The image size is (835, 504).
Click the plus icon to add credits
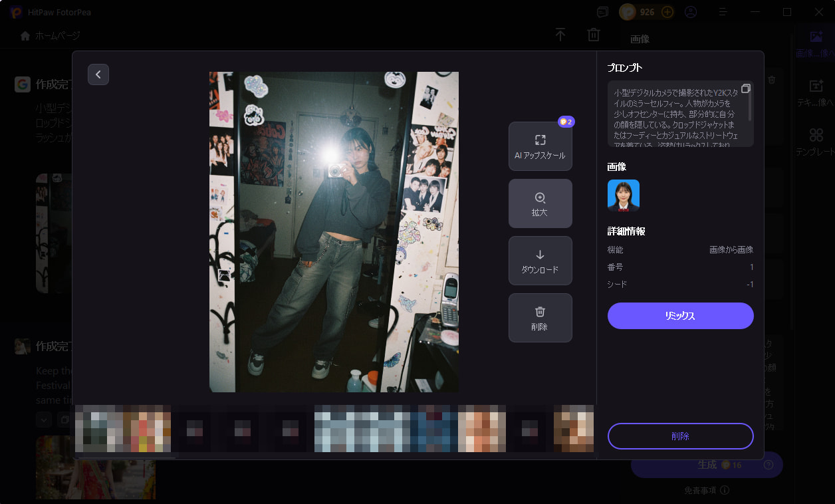(666, 11)
